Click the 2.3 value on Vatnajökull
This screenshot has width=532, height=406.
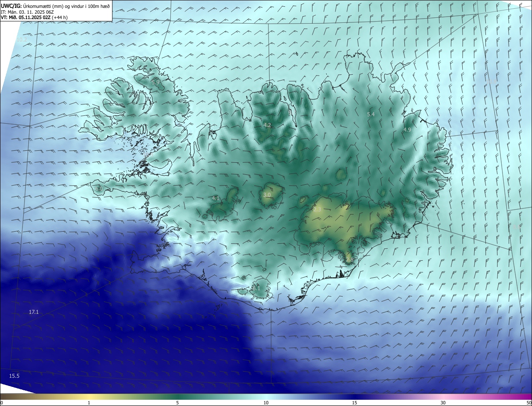coord(317,210)
